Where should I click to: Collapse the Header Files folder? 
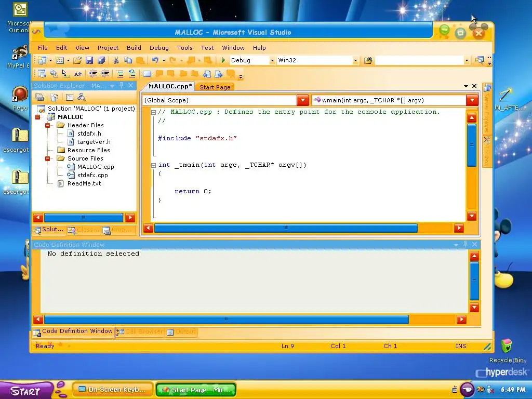[47, 125]
